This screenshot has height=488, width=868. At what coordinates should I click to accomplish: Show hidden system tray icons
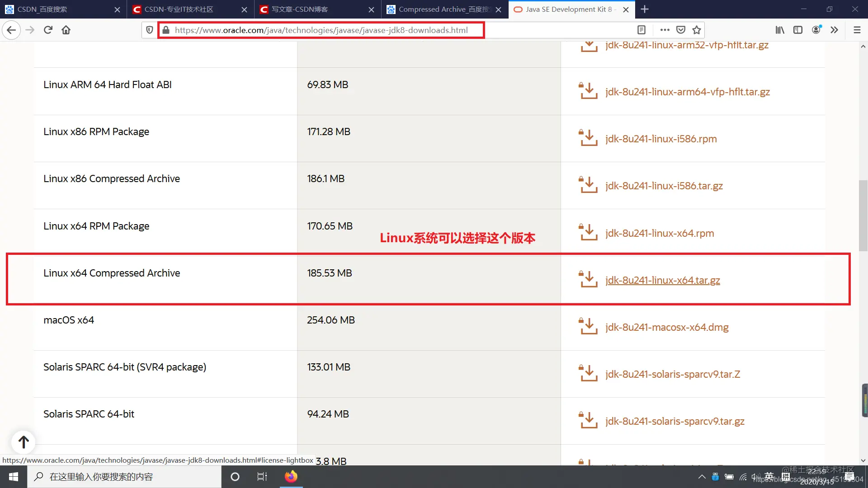click(x=702, y=477)
